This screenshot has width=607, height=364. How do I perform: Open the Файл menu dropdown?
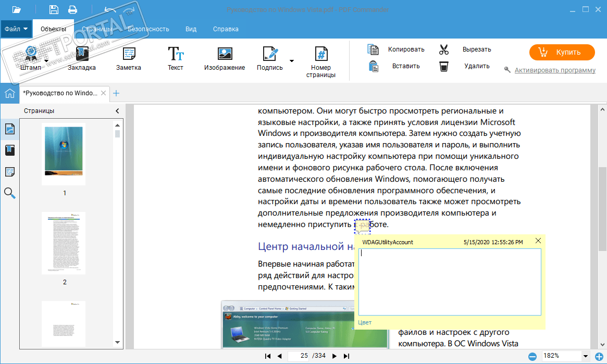tap(16, 29)
